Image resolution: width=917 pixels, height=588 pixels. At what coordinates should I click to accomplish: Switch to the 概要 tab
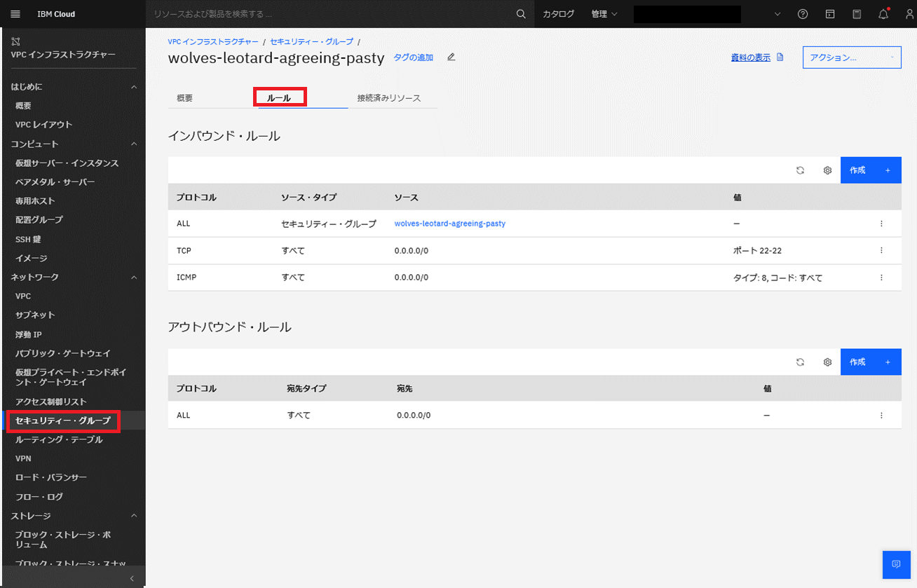[184, 98]
